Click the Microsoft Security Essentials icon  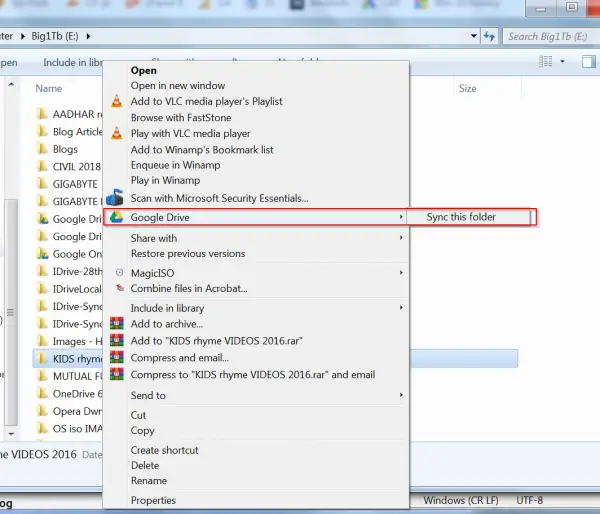114,197
